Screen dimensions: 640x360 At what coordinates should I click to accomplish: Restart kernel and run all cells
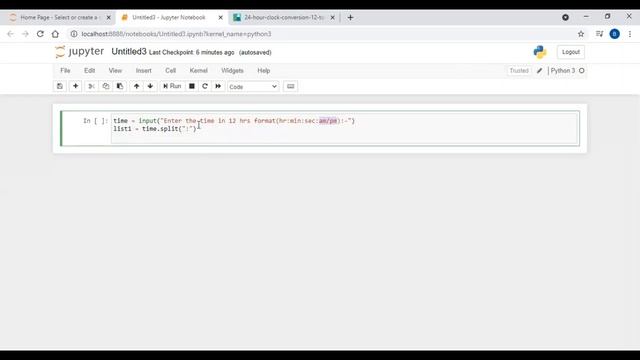[x=218, y=86]
